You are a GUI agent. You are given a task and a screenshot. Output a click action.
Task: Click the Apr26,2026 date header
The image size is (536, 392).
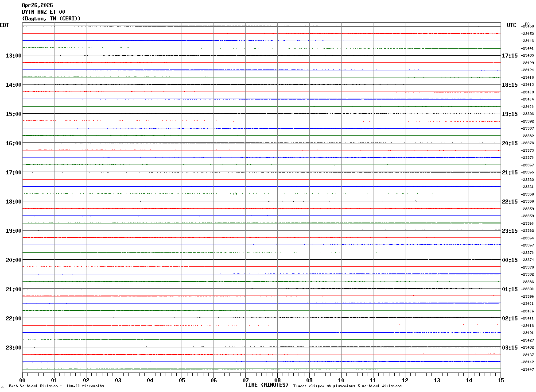(x=37, y=5)
